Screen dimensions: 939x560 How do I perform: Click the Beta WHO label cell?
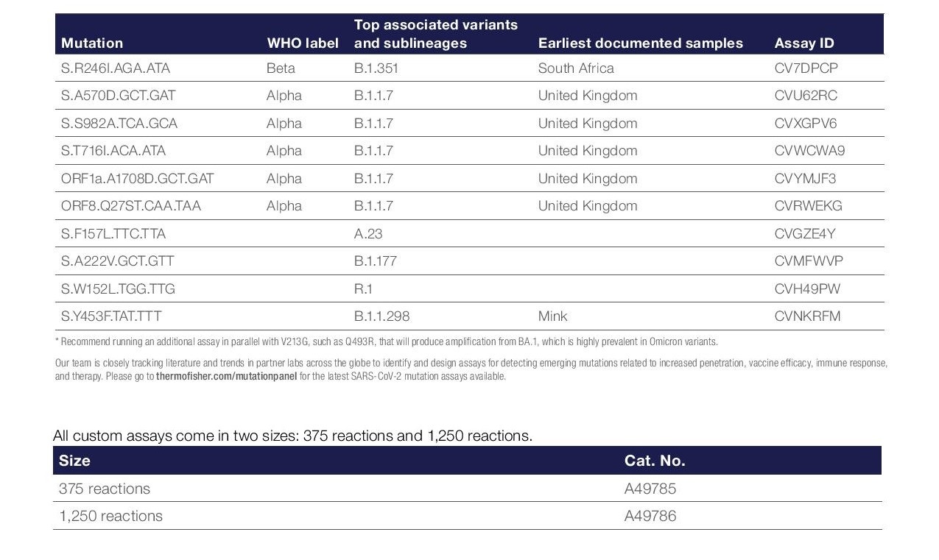coord(281,68)
